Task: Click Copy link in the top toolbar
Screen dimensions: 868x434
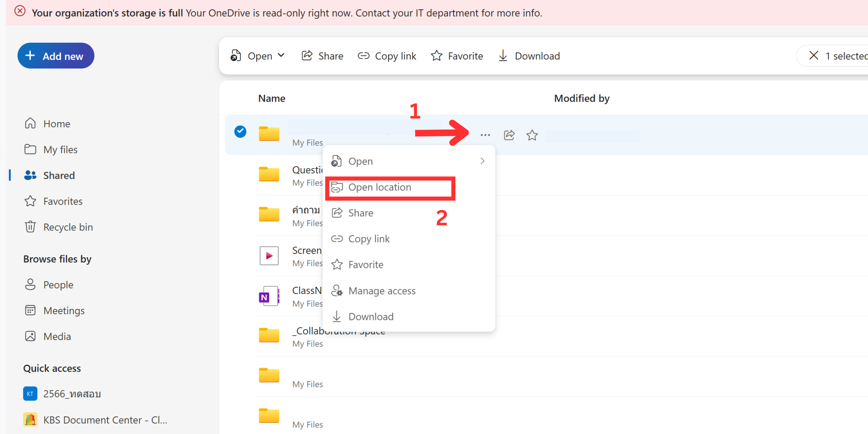Action: tap(387, 56)
